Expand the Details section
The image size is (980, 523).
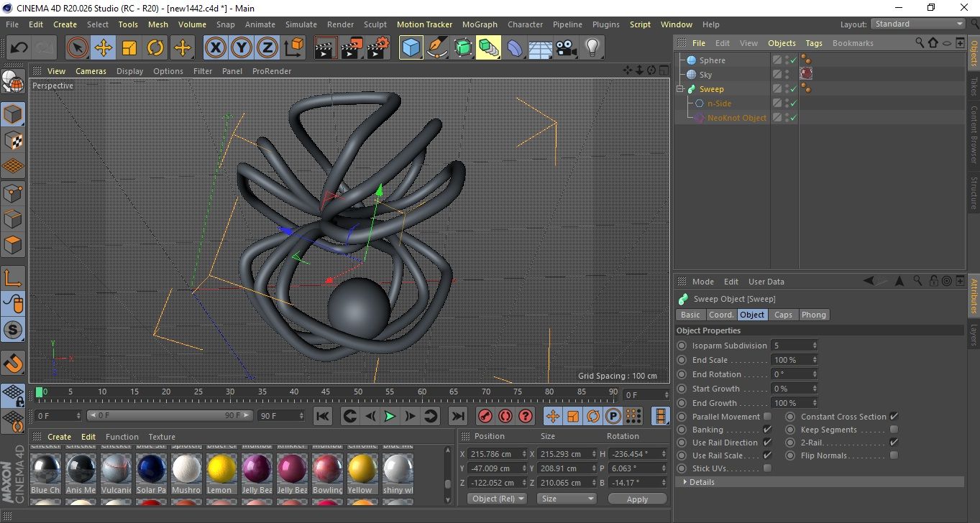coord(701,482)
